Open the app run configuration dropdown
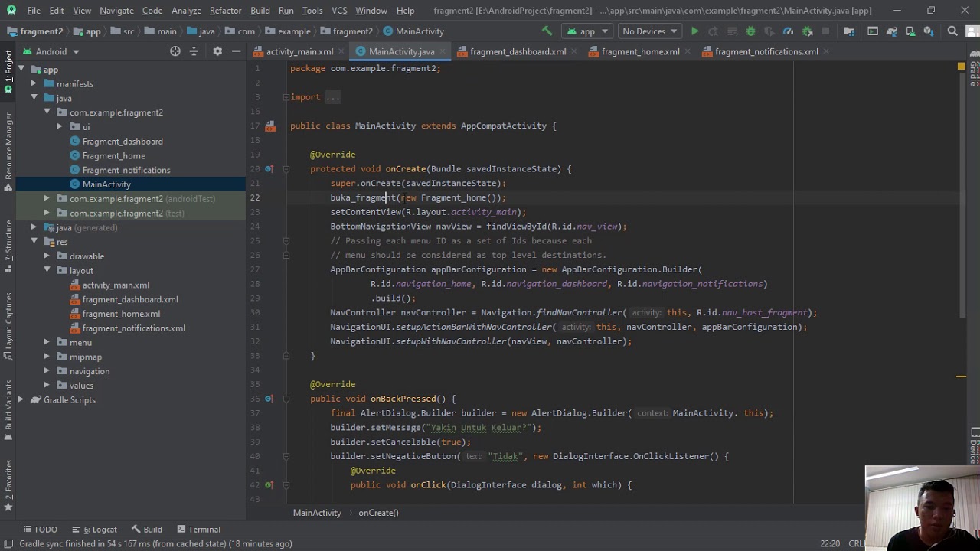The width and height of the screenshot is (980, 551). [587, 31]
